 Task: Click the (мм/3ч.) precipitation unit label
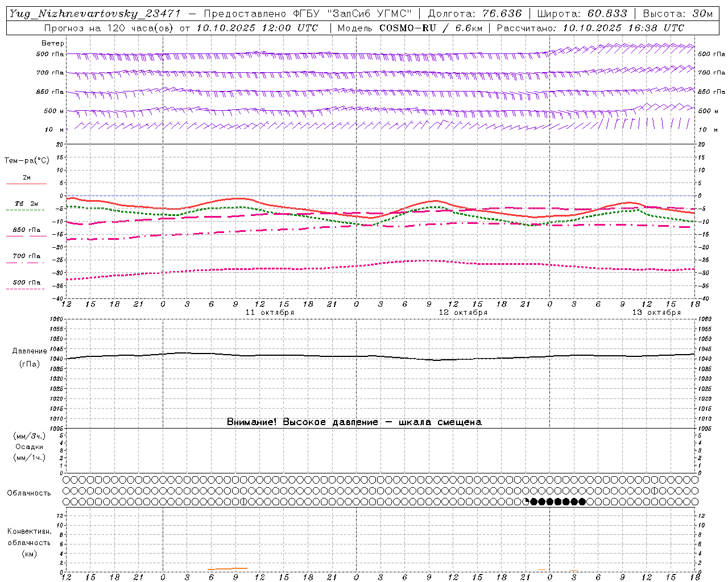pyautogui.click(x=29, y=436)
